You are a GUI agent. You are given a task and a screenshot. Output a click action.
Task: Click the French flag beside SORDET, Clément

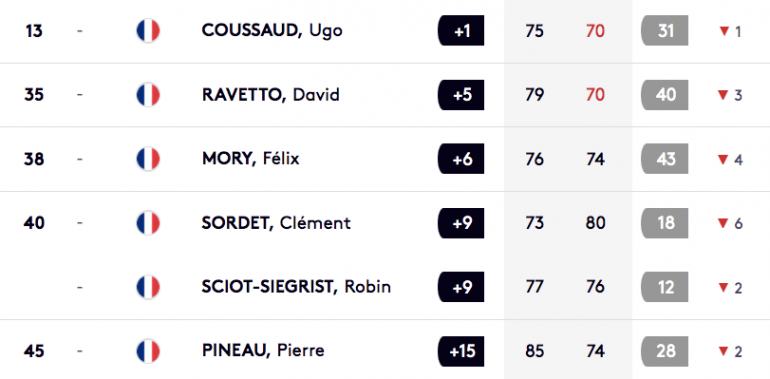click(148, 223)
